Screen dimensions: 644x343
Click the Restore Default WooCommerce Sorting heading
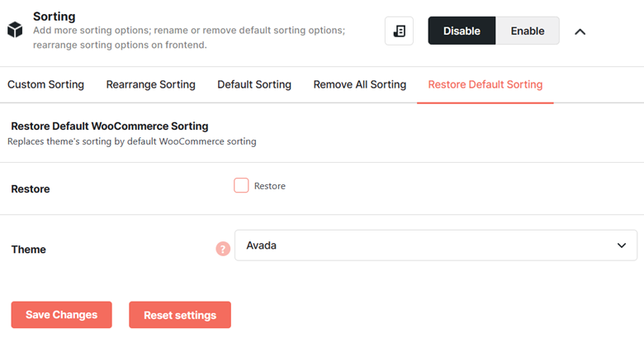[110, 126]
